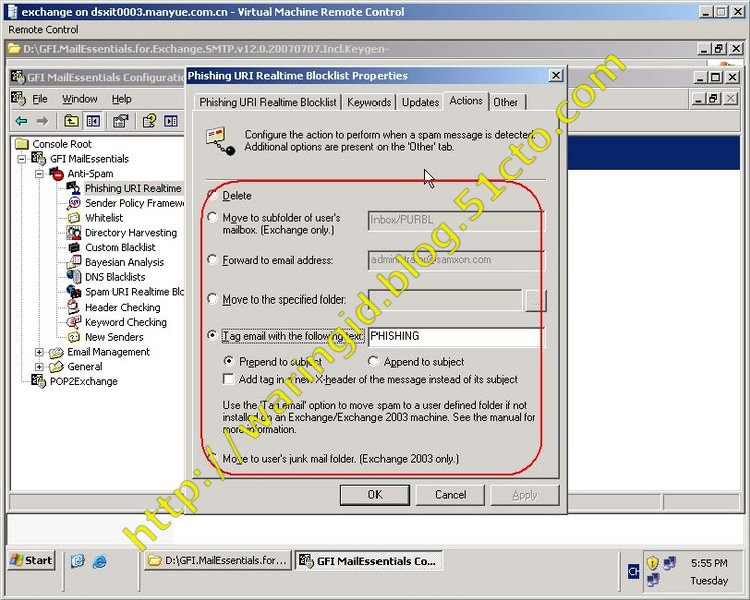Open the Window menu
750x600 pixels.
80,99
